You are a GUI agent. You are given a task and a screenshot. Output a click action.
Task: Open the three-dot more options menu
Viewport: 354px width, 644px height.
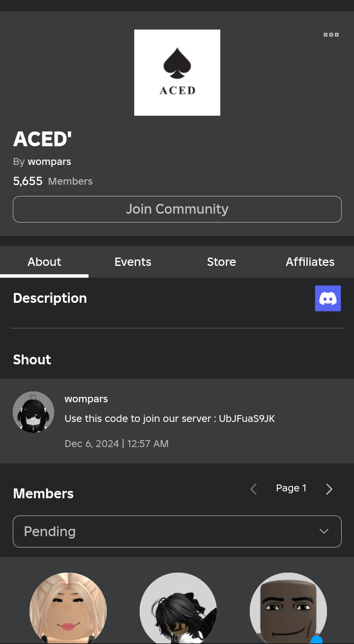[x=331, y=34]
